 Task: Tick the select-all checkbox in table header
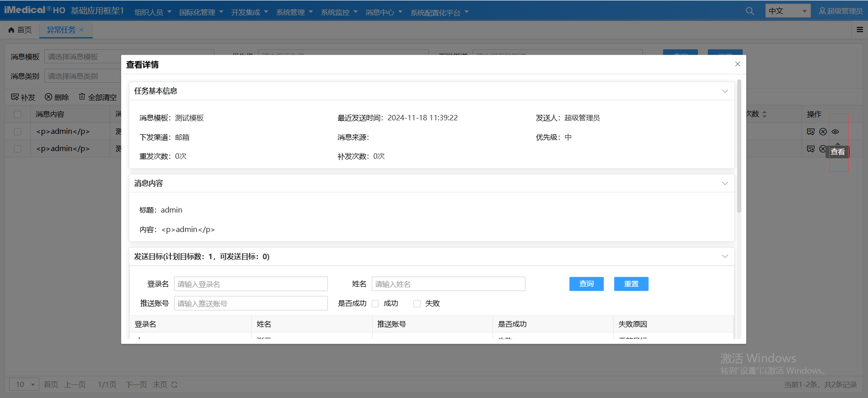click(x=18, y=114)
